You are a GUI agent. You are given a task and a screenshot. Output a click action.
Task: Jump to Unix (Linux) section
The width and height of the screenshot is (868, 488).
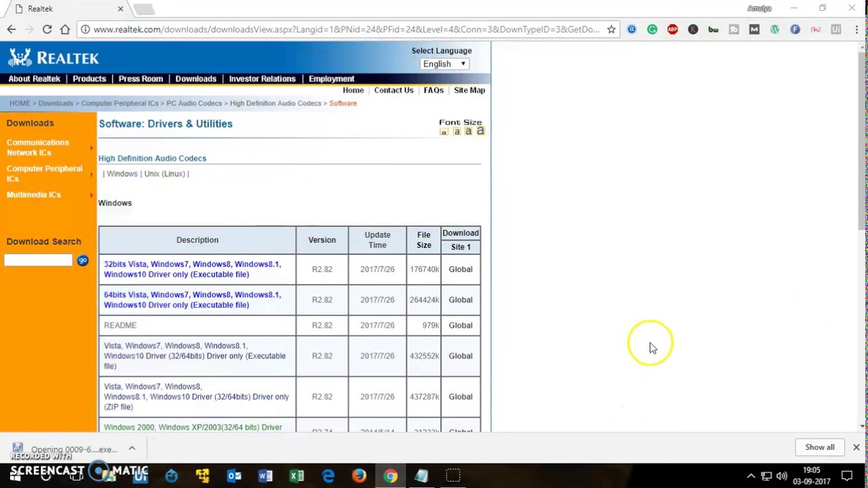tap(164, 174)
